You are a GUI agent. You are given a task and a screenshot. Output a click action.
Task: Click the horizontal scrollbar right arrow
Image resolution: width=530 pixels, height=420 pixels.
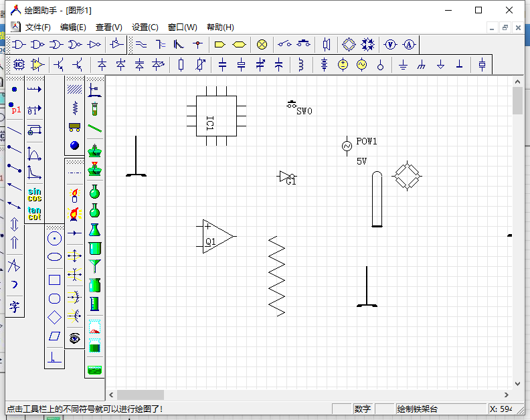click(507, 395)
